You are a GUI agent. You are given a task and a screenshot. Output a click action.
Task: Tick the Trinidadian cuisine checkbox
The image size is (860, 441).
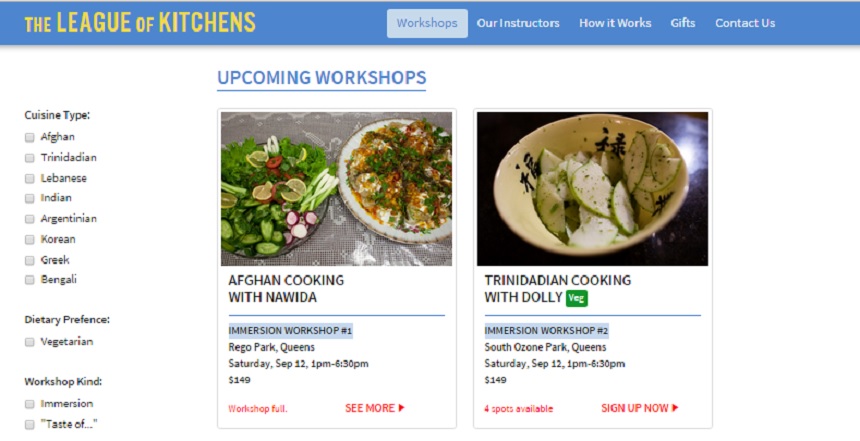[x=30, y=158]
